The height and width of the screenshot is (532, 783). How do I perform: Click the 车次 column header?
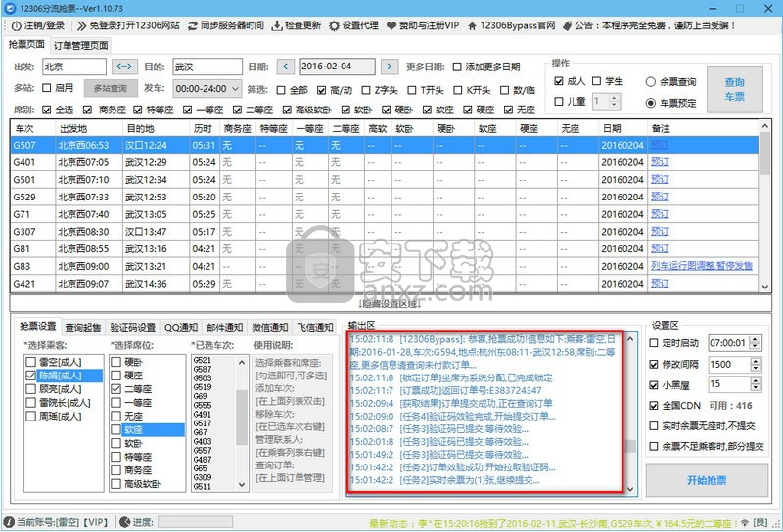[x=33, y=129]
